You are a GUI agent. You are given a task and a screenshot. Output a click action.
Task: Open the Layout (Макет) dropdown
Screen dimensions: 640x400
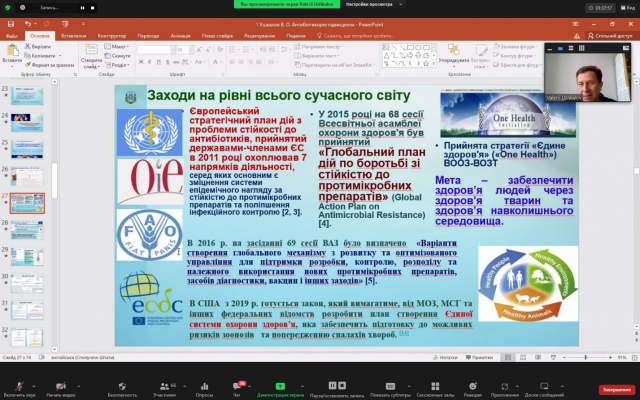(x=117, y=47)
